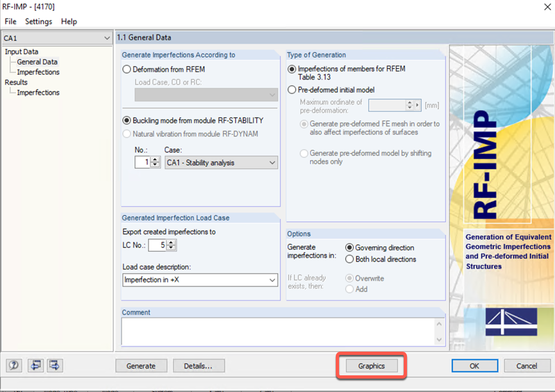This screenshot has height=392, width=555.
Task: Decrease the buckling mode No. value
Action: [155, 165]
